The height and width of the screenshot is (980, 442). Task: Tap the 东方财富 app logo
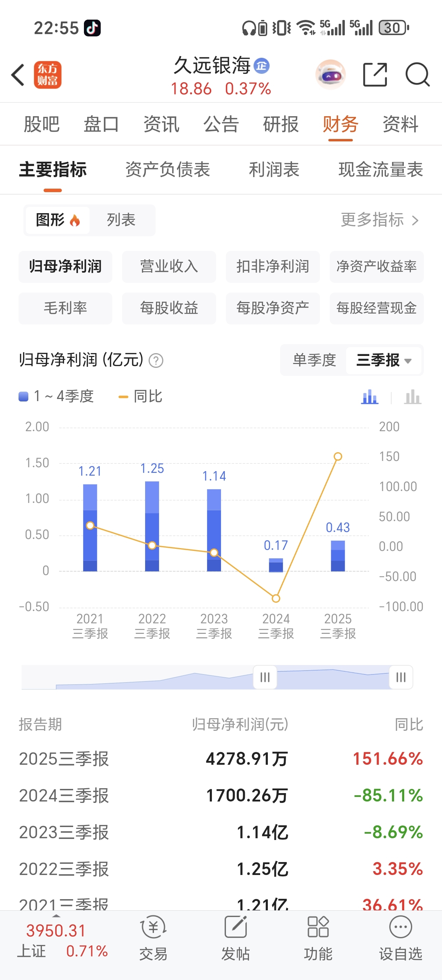click(48, 75)
